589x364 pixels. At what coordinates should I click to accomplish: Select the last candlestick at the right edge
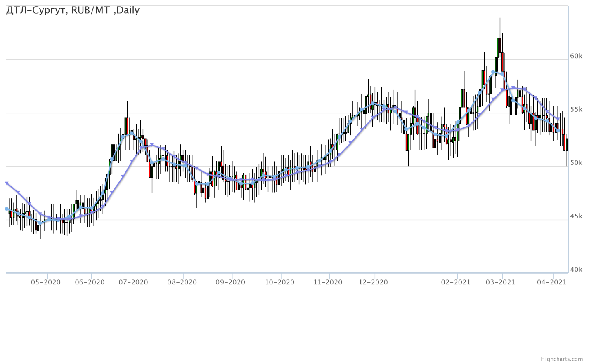567,144
